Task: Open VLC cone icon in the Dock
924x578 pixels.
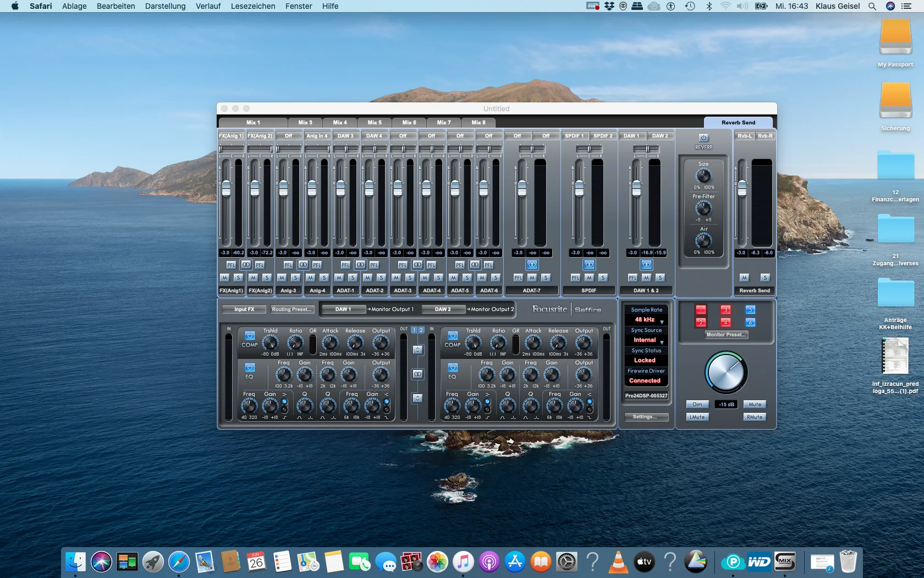Action: pyautogui.click(x=619, y=562)
